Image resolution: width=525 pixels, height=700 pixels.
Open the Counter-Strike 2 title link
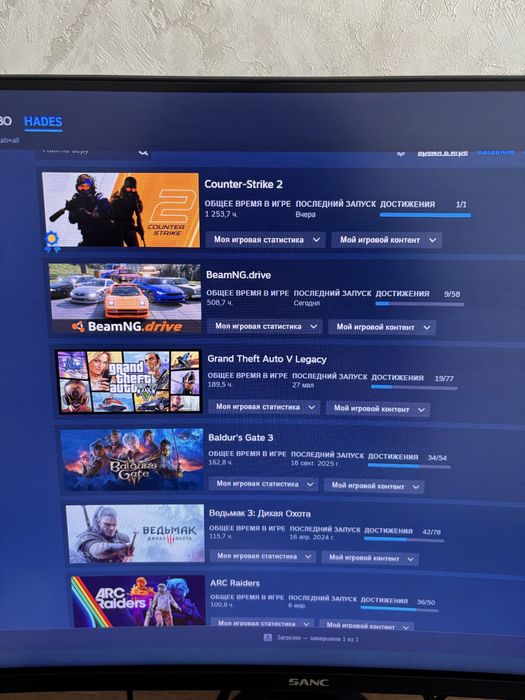pyautogui.click(x=243, y=184)
